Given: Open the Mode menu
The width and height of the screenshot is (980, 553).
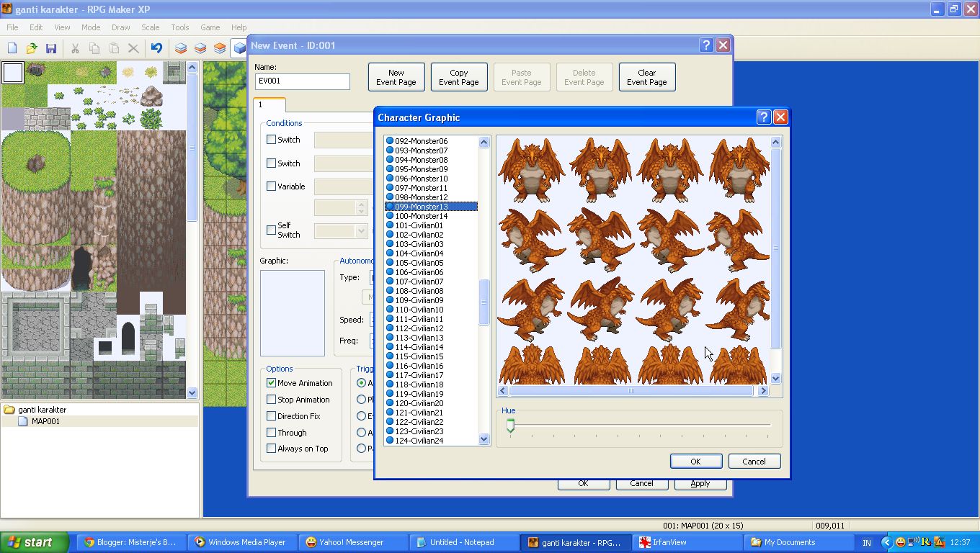Looking at the screenshot, I should pyautogui.click(x=91, y=27).
